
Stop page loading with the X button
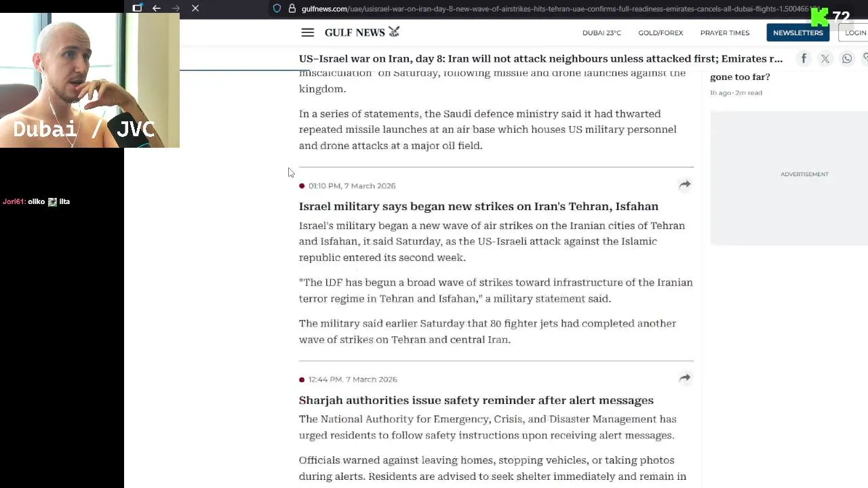tap(195, 8)
